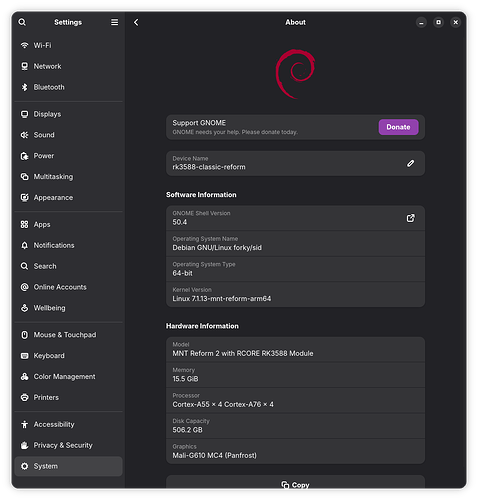
Task: Select the Mouse & Touchpad icon
Action: pyautogui.click(x=24, y=335)
